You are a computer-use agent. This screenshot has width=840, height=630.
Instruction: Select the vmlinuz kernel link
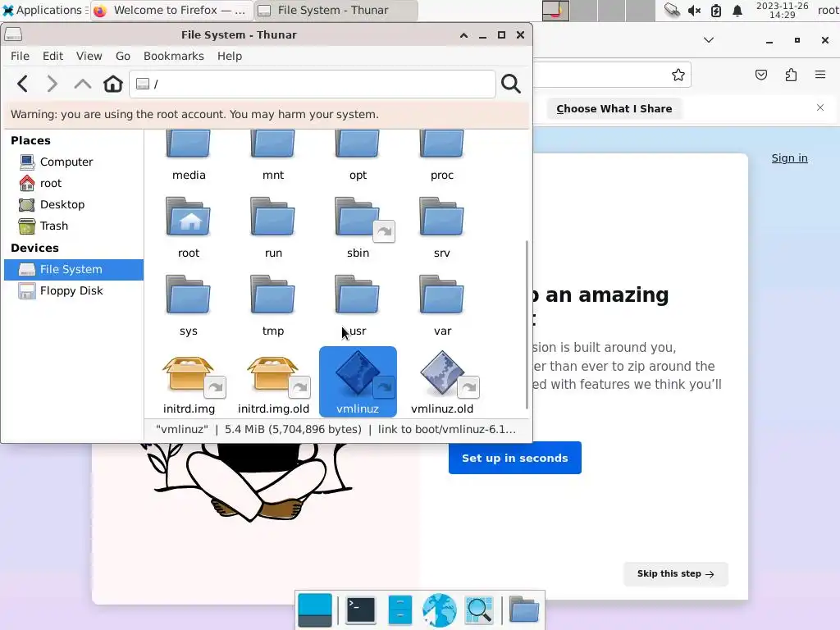click(358, 382)
